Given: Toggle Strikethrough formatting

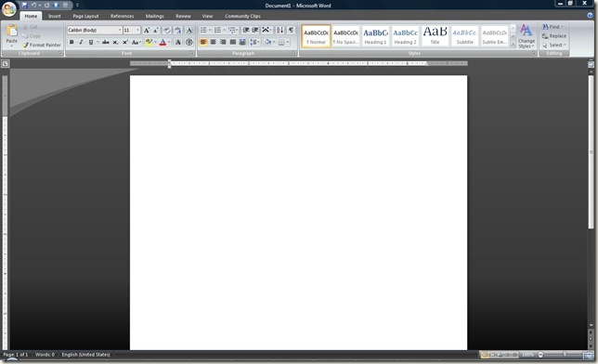Looking at the screenshot, I should (x=106, y=42).
